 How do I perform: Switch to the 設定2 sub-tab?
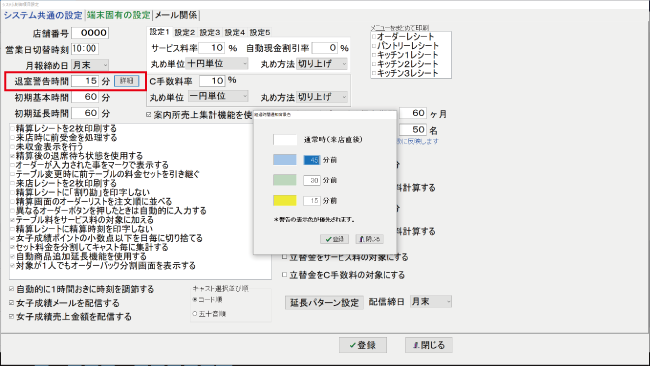pos(184,32)
